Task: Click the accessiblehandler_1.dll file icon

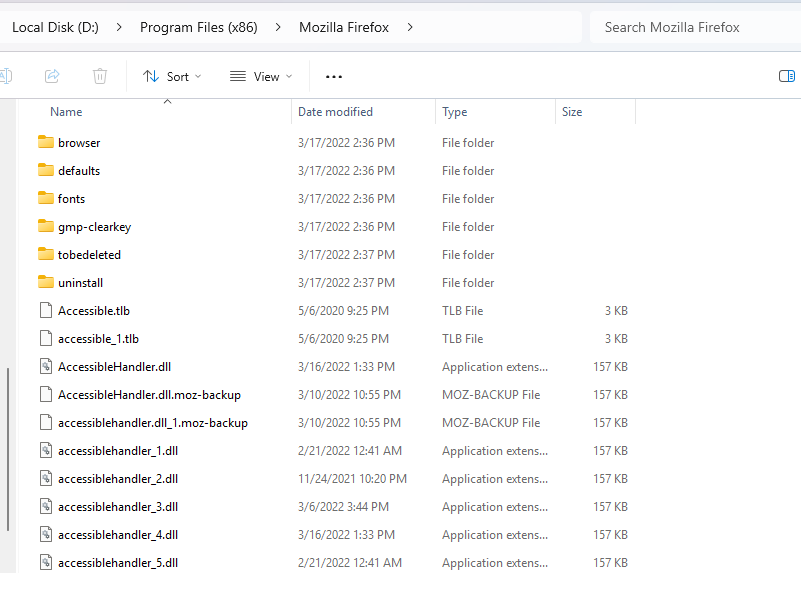Action: pyautogui.click(x=46, y=451)
